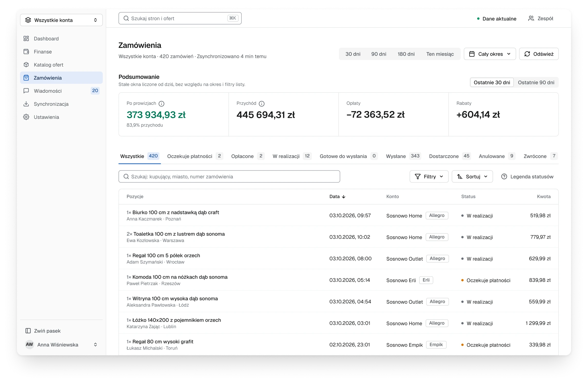The width and height of the screenshot is (588, 383).
Task: Click the Zamówienia bag icon
Action: tap(26, 78)
